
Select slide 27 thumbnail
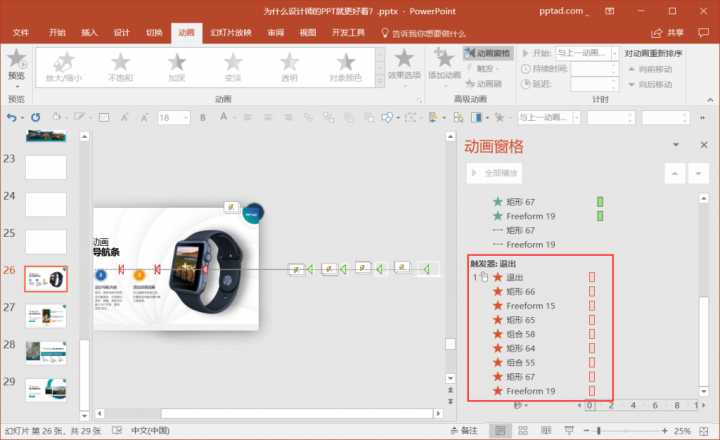[46, 316]
